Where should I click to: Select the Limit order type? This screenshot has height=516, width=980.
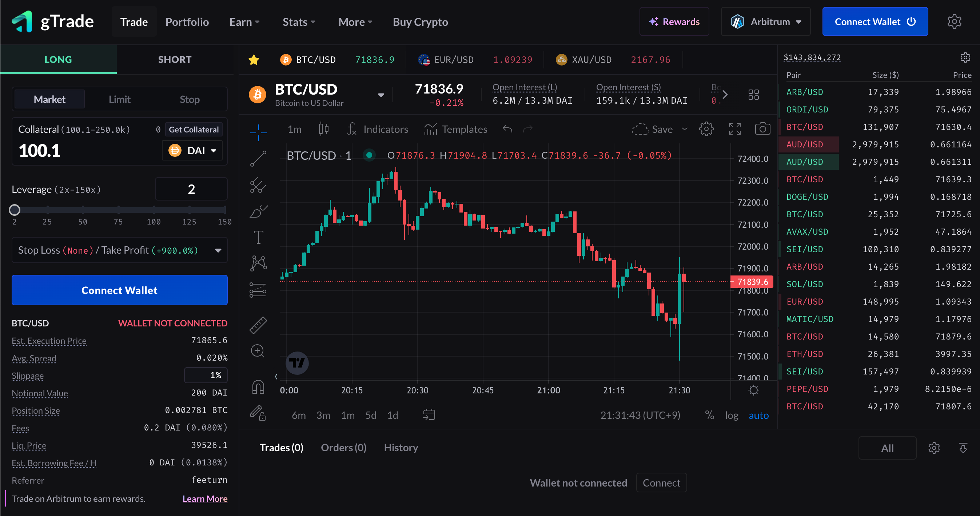pyautogui.click(x=119, y=99)
